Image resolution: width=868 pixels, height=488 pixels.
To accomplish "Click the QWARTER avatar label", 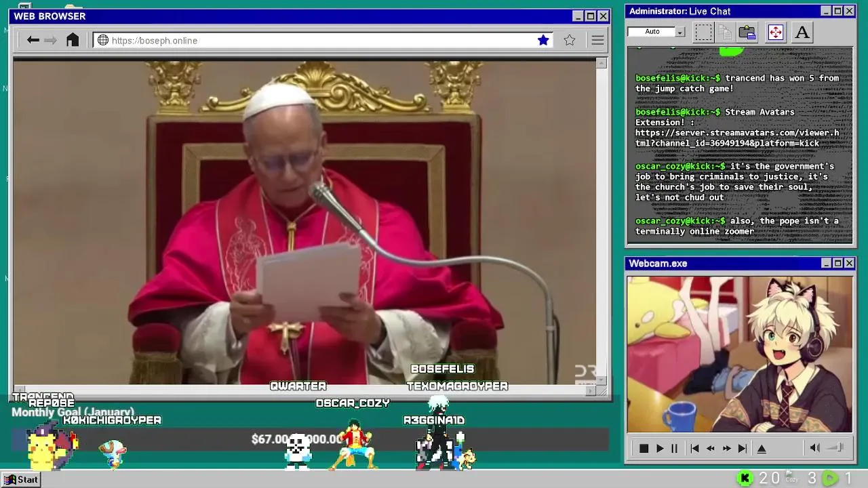I will (298, 386).
